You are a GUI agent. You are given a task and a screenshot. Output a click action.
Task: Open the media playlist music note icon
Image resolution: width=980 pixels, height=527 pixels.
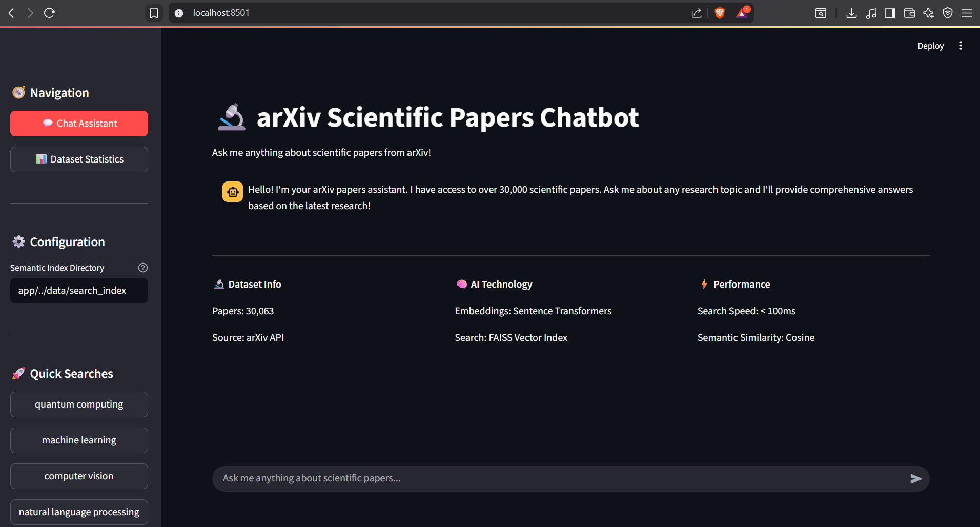pos(871,13)
